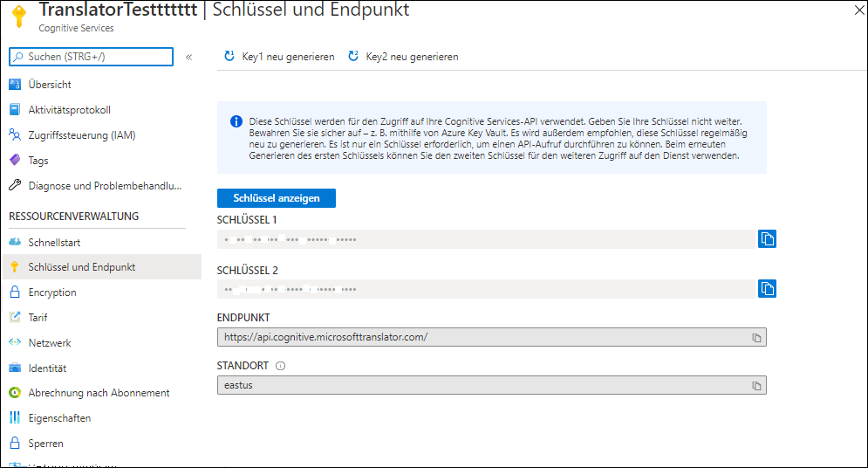Click Schlüssel anzeigen button
Screen dimensions: 868x468
[x=277, y=197]
